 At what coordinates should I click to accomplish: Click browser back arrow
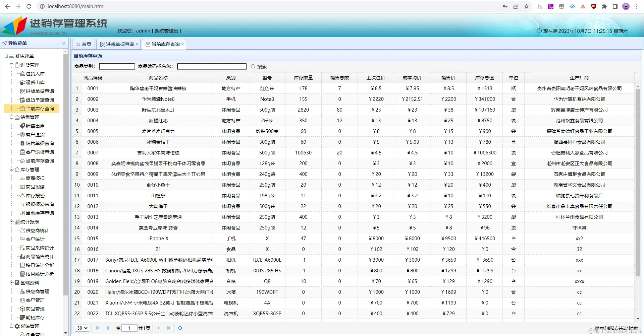click(x=7, y=6)
